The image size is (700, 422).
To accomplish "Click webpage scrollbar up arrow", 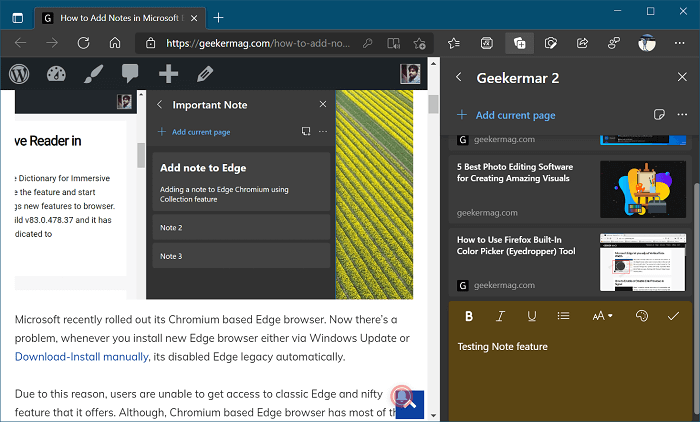I will (433, 63).
